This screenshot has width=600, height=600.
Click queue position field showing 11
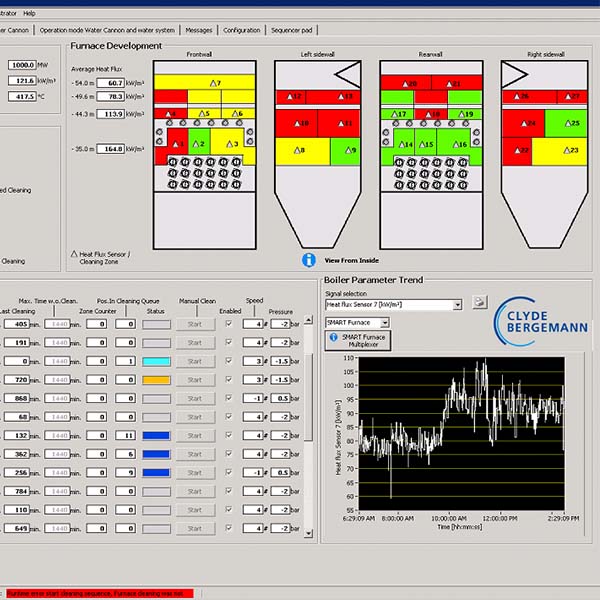point(126,435)
